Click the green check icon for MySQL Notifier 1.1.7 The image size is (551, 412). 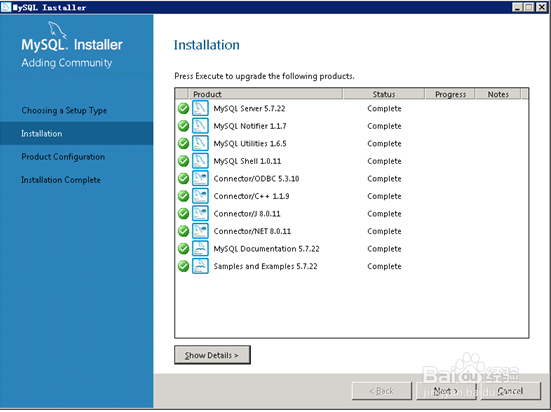(183, 126)
